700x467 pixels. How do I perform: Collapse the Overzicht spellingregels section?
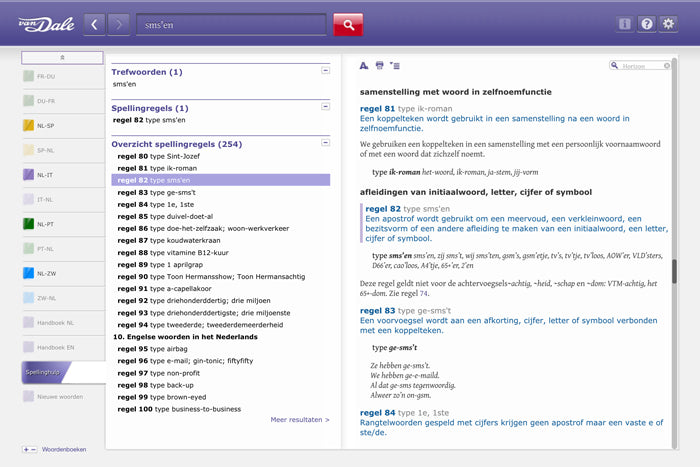point(325,142)
